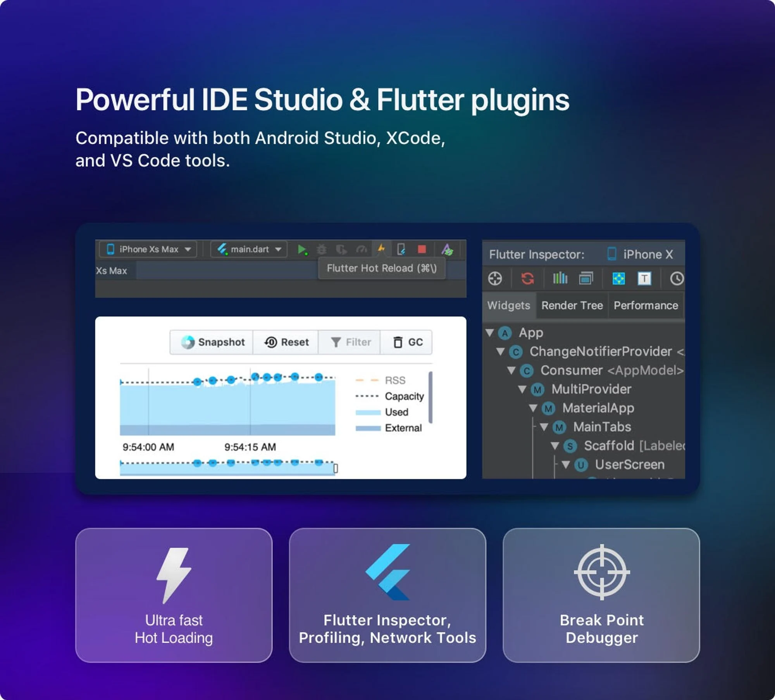This screenshot has height=700, width=775.
Task: Click the memory legend scrollbar
Action: [x=430, y=397]
